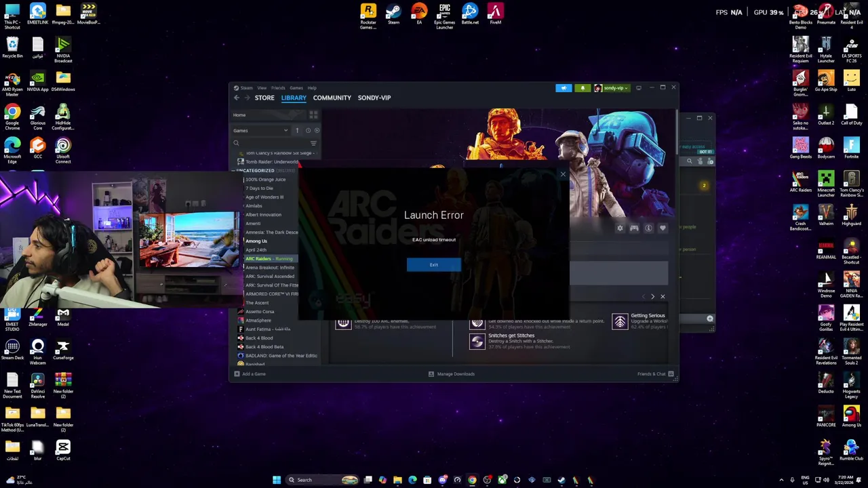868x488 pixels.
Task: Open the Games menu in Steam
Action: click(296, 87)
